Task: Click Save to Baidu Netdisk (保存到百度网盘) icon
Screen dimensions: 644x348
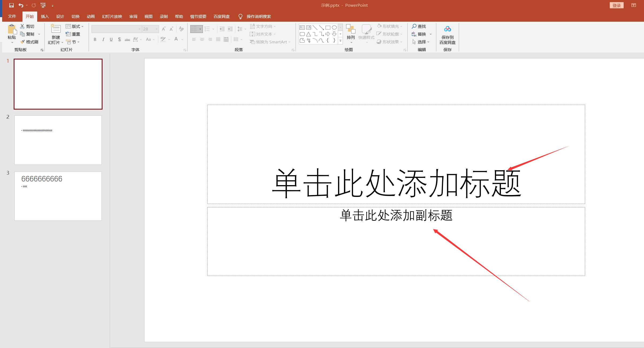Action: pyautogui.click(x=447, y=29)
